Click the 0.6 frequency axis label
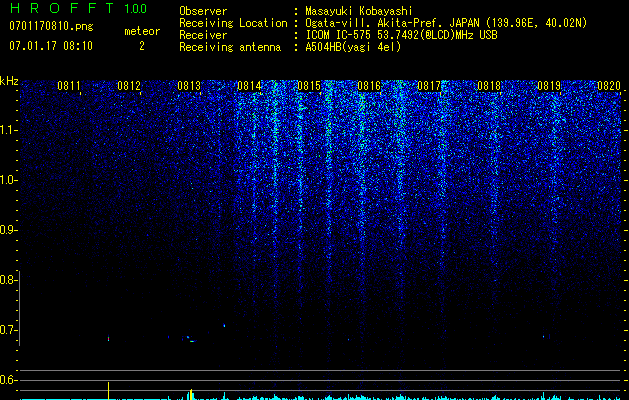The width and height of the screenshot is (629, 400). coord(8,380)
